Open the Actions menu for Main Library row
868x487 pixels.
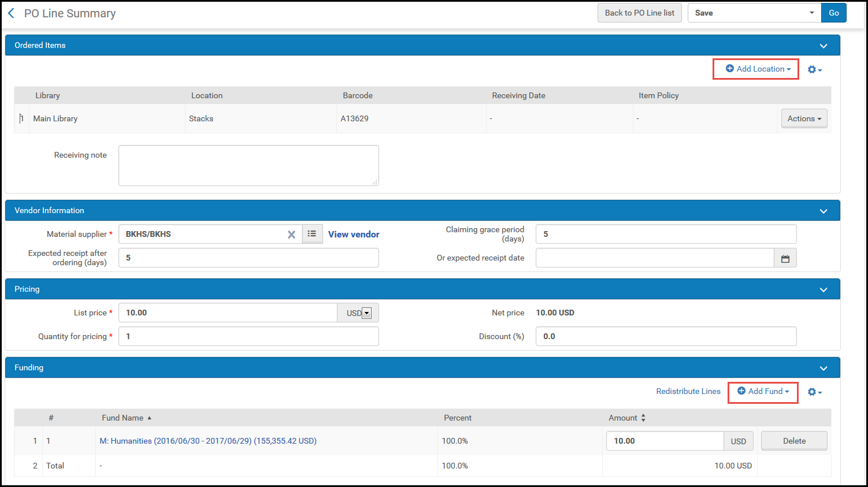[x=804, y=118]
